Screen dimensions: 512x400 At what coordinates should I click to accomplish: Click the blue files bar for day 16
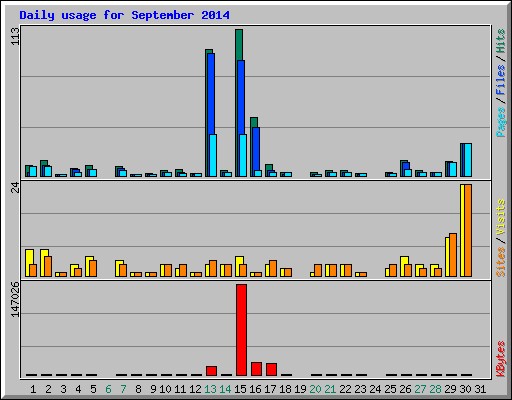point(256,149)
